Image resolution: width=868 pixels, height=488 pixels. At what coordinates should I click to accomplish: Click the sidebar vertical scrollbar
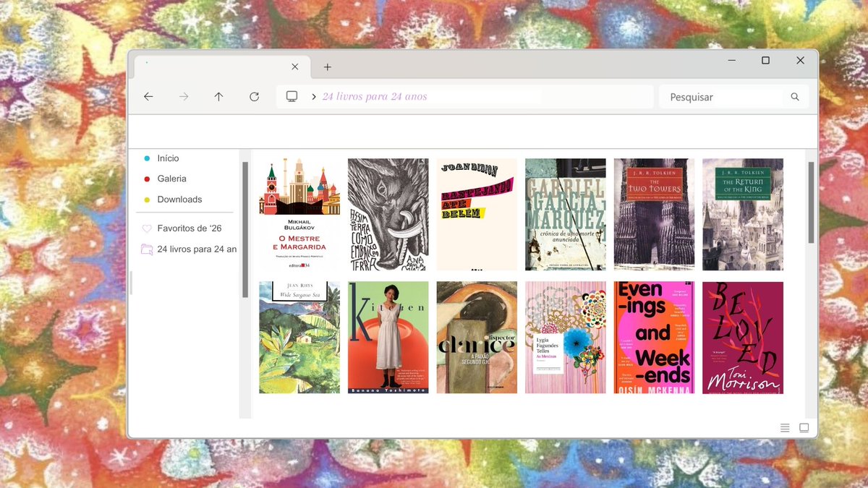(x=245, y=230)
